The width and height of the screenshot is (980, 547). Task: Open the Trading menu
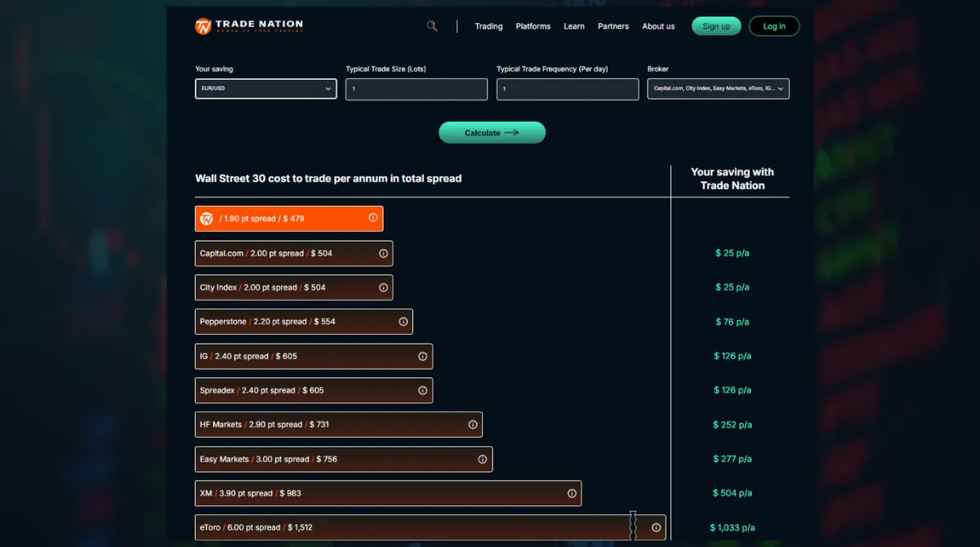pyautogui.click(x=488, y=26)
